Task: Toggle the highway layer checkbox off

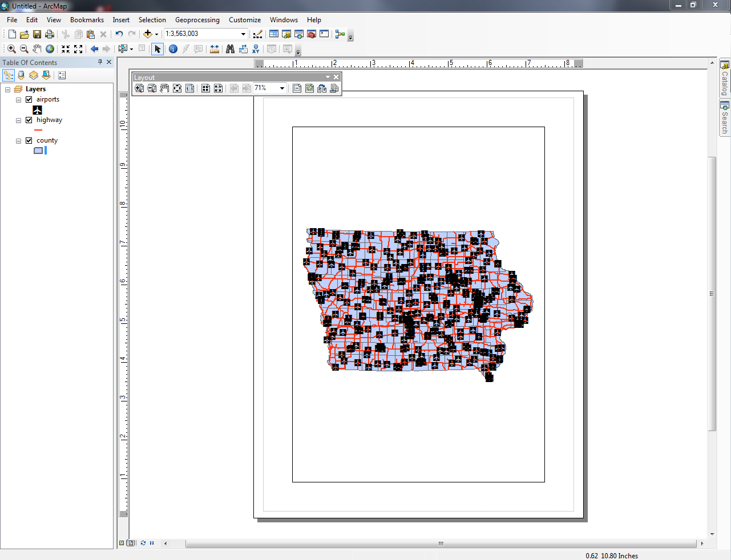Action: [x=28, y=120]
